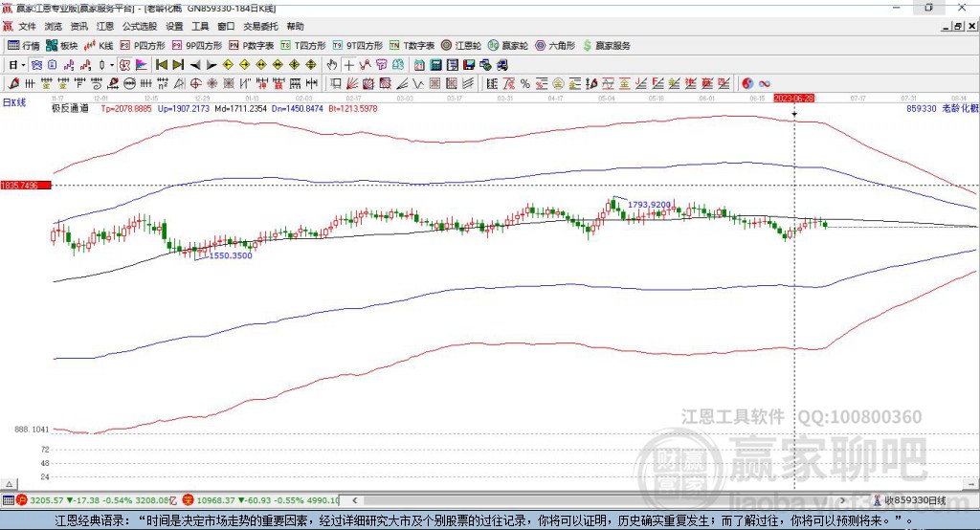980x530 pixels.
Task: Toggle the crosshair cursor tool
Action: 348,65
